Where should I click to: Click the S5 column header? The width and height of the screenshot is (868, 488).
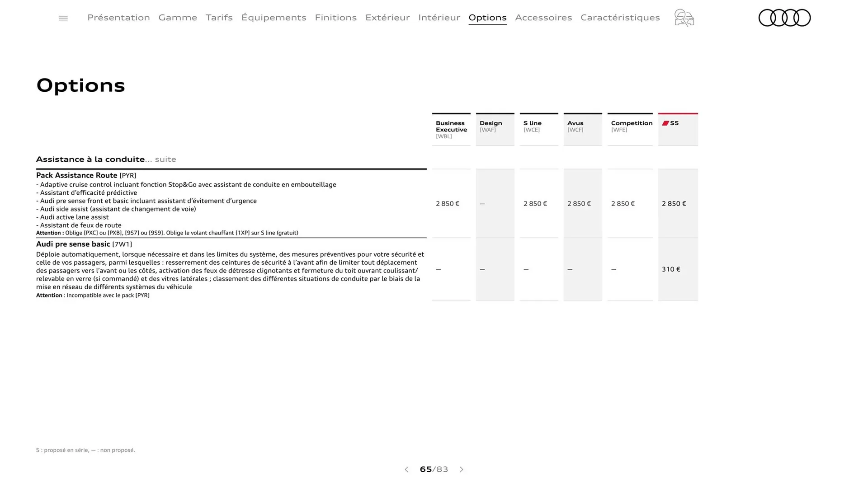[678, 129]
